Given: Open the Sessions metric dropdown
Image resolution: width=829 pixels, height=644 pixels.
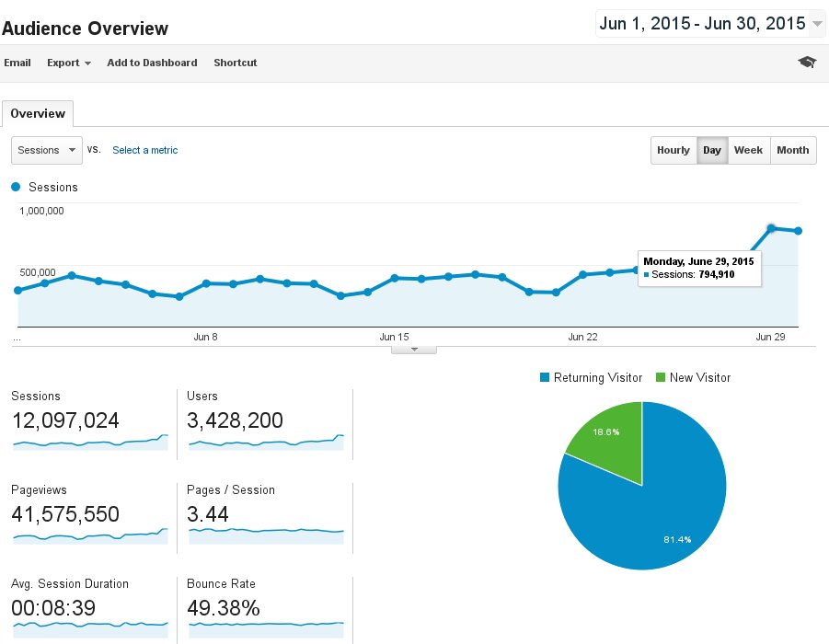Looking at the screenshot, I should (x=47, y=150).
